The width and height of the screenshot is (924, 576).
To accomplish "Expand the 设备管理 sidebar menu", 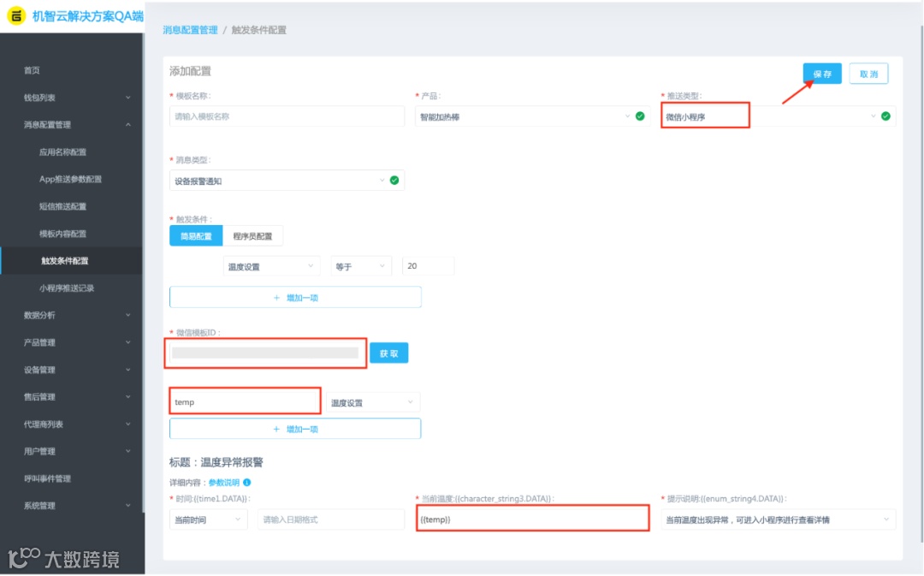I will pyautogui.click(x=71, y=371).
